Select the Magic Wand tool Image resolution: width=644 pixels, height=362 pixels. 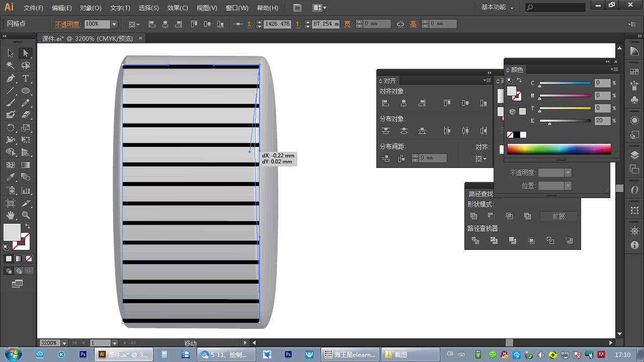(x=11, y=65)
